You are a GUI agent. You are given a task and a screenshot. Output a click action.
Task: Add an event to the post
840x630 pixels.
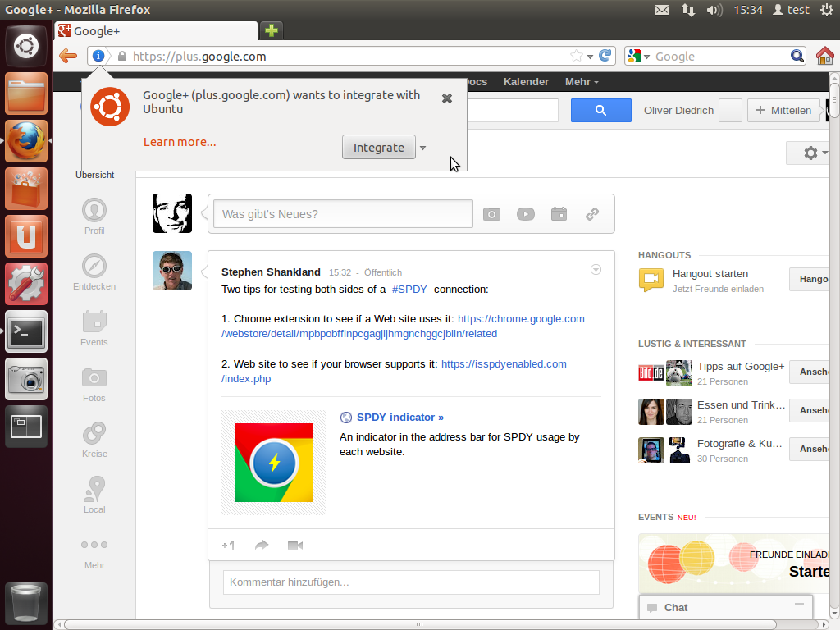pos(559,214)
